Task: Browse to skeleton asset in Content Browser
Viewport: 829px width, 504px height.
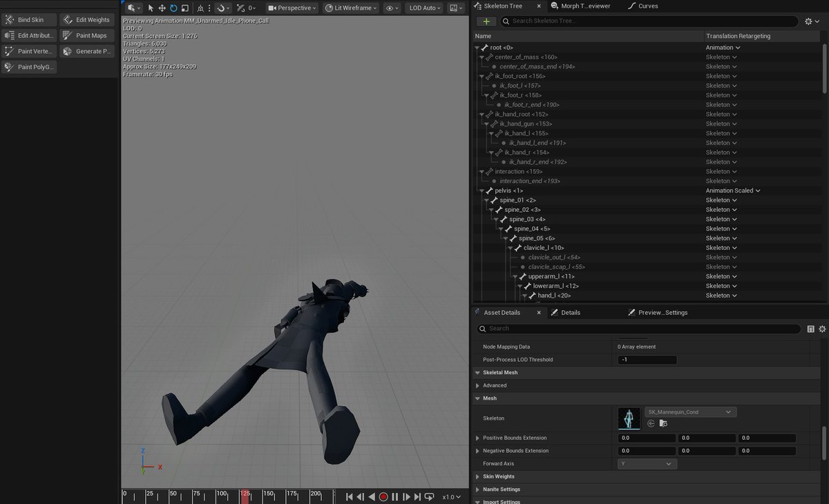Action: [663, 423]
